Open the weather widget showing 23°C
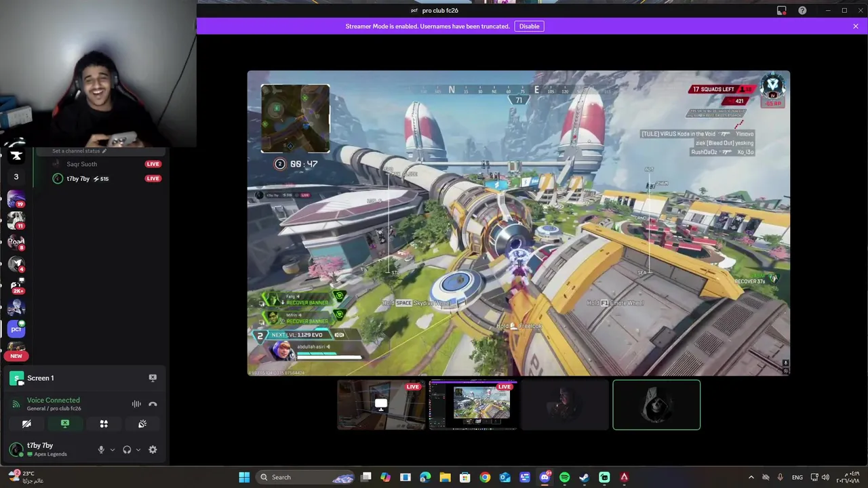Screen dimensions: 868x488 (x=26, y=477)
